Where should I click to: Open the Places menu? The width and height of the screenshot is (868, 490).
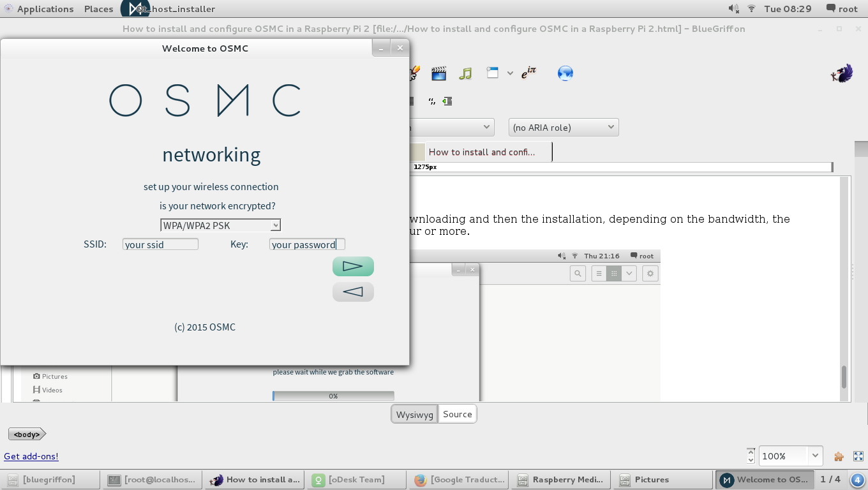98,9
